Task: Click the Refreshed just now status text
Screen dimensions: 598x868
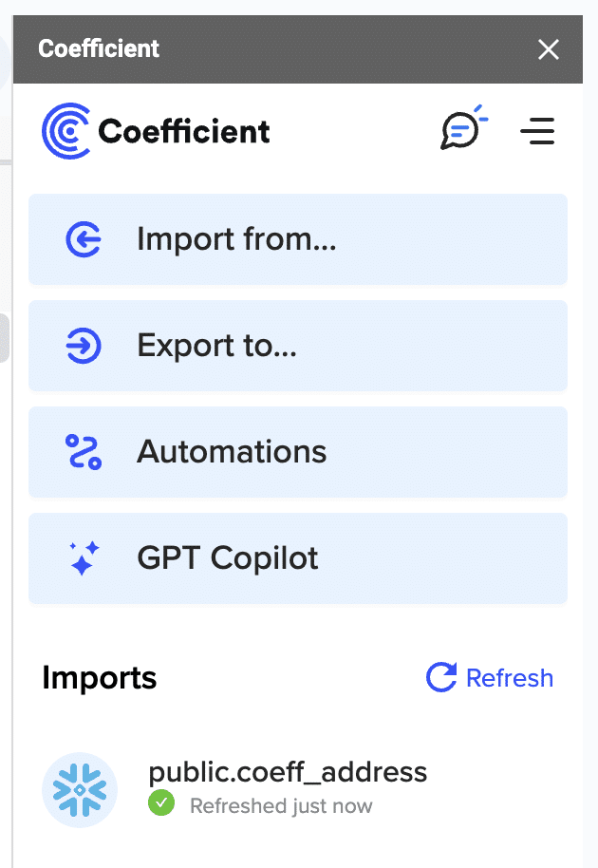Action: pyautogui.click(x=281, y=806)
